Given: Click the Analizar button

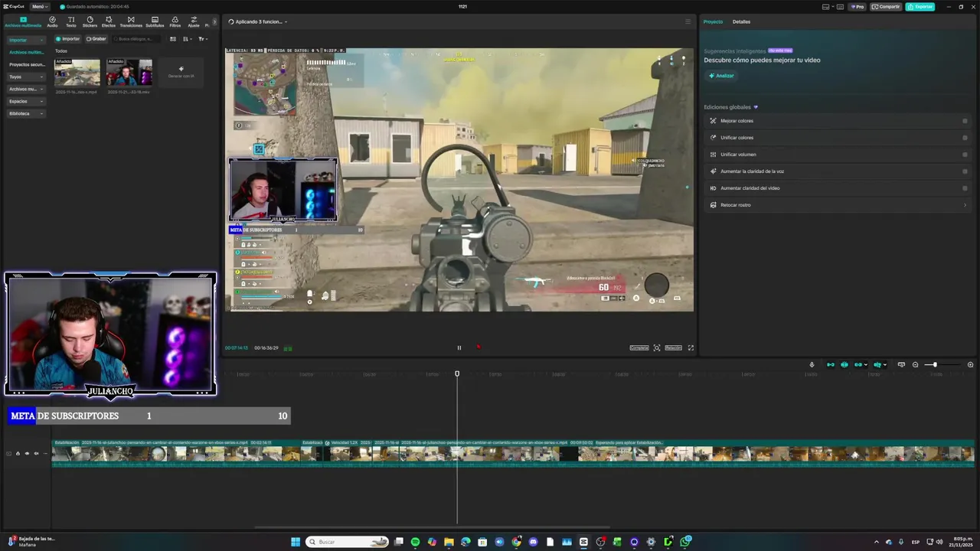Looking at the screenshot, I should [x=721, y=76].
